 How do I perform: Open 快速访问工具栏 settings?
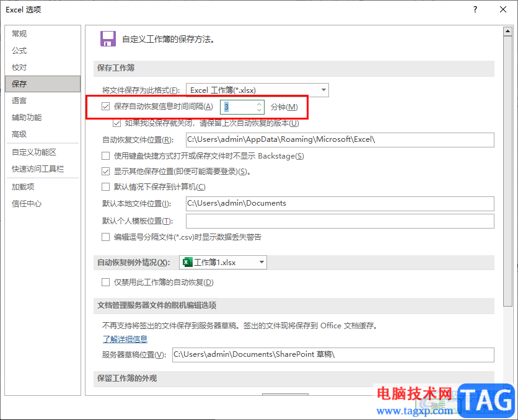[x=43, y=169]
